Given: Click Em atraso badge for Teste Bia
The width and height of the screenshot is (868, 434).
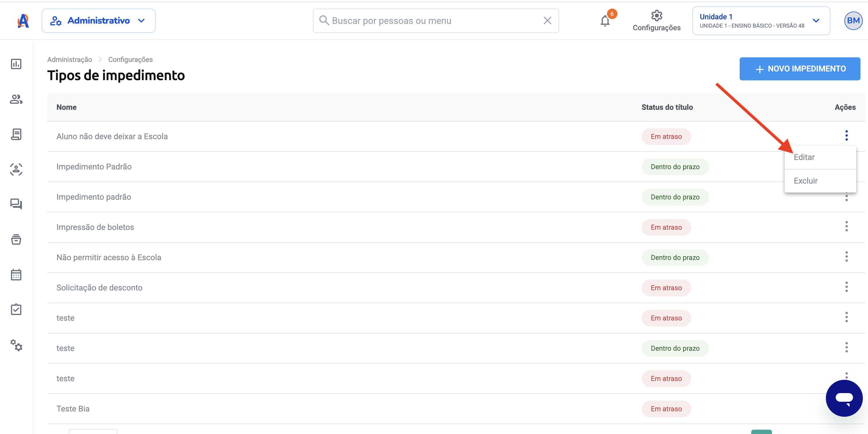Looking at the screenshot, I should [x=666, y=409].
